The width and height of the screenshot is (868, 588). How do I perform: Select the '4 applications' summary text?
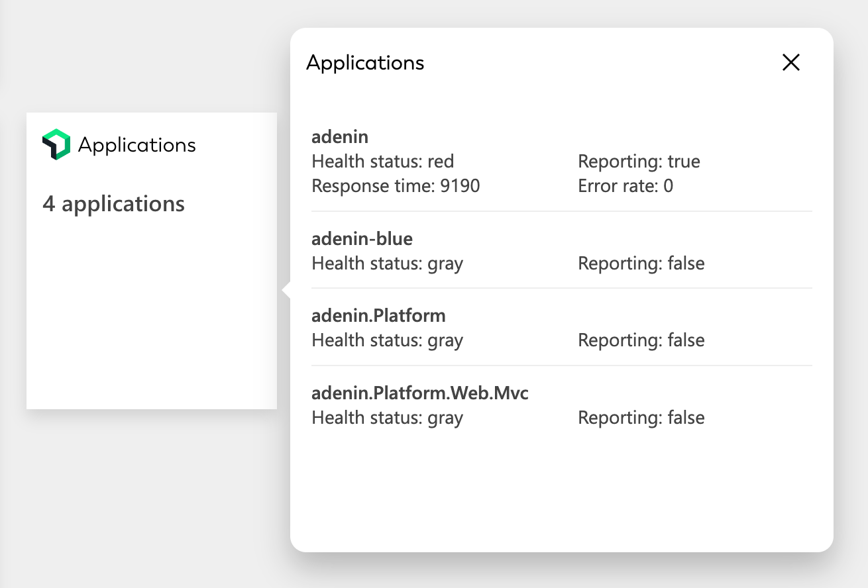(x=113, y=204)
